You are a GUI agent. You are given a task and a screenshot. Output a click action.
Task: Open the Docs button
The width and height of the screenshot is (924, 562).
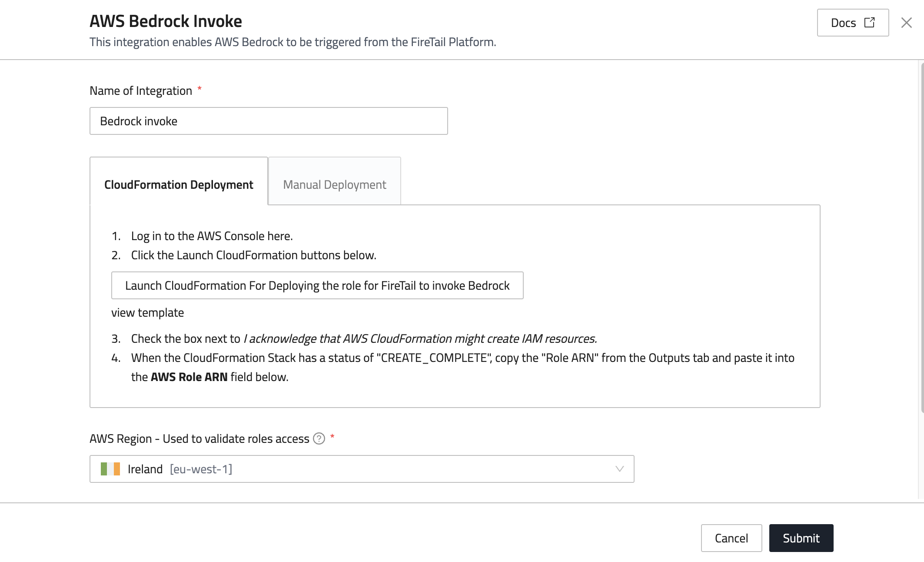coord(844,23)
